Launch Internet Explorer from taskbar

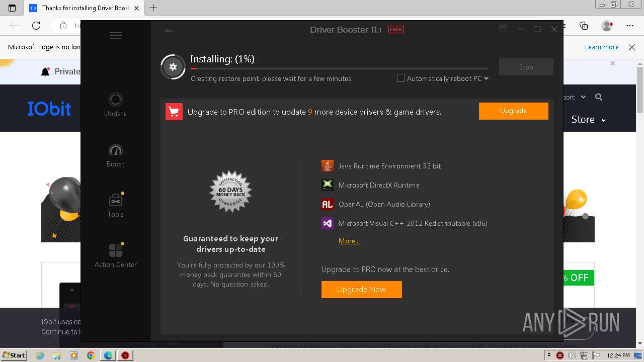coord(40,355)
